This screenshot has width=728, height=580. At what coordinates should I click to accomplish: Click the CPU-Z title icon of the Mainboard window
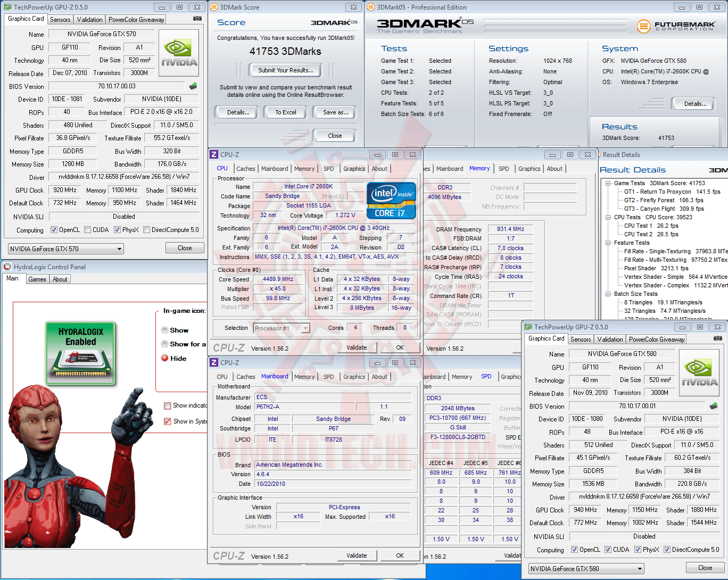click(214, 362)
